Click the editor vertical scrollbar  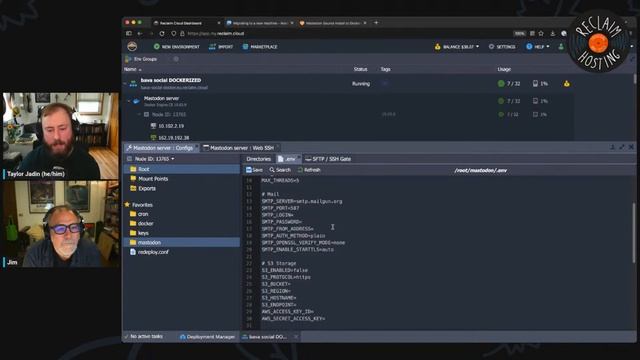(x=634, y=233)
